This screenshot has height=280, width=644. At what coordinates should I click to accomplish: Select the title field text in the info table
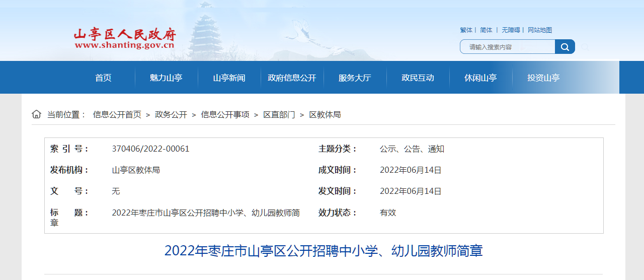tap(206, 213)
